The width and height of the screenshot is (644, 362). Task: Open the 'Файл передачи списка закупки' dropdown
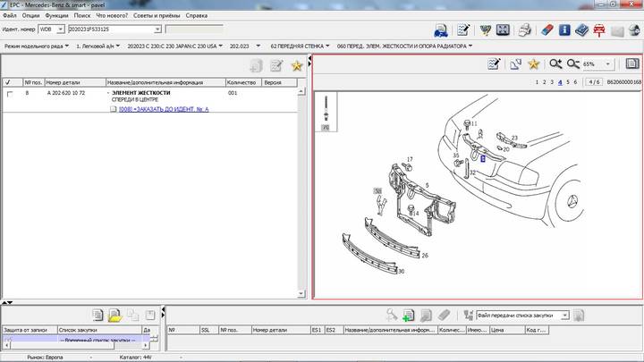pos(566,315)
